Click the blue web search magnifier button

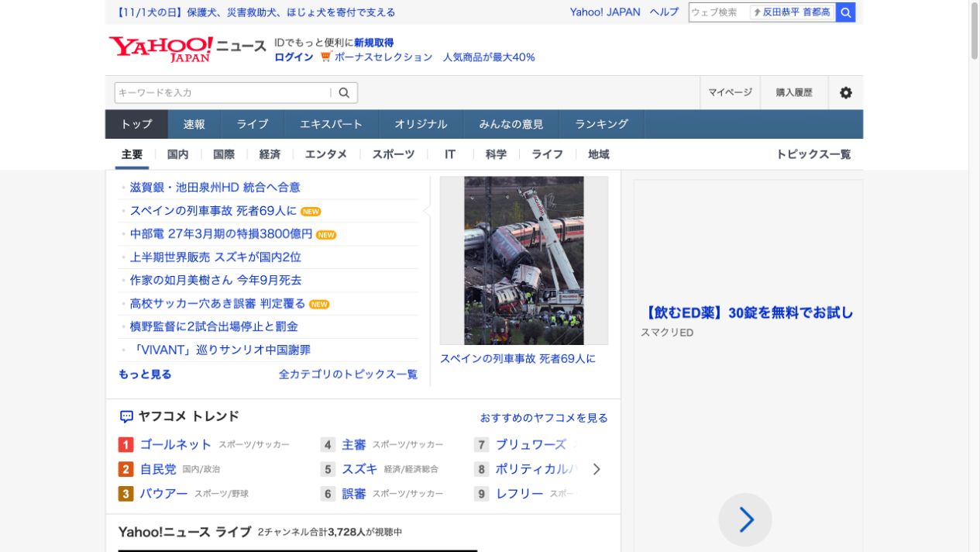tap(845, 12)
